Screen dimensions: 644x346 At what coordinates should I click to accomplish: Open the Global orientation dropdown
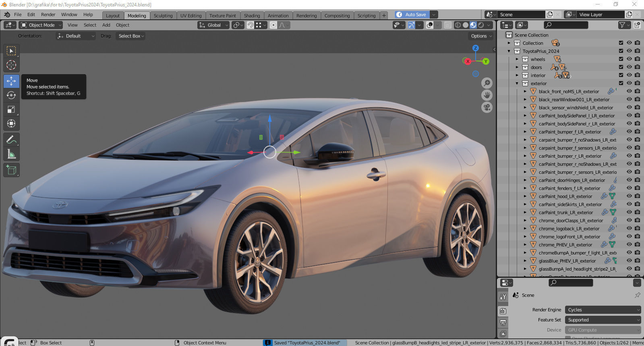(x=213, y=25)
